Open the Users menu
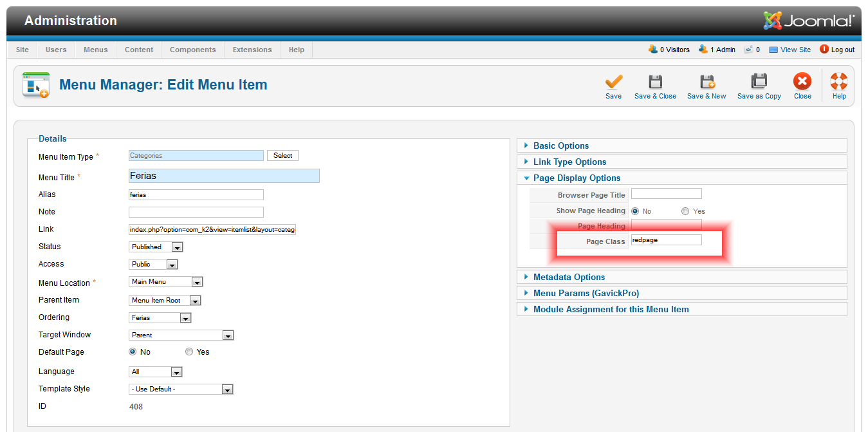Viewport: 868px width, 432px height. tap(56, 50)
